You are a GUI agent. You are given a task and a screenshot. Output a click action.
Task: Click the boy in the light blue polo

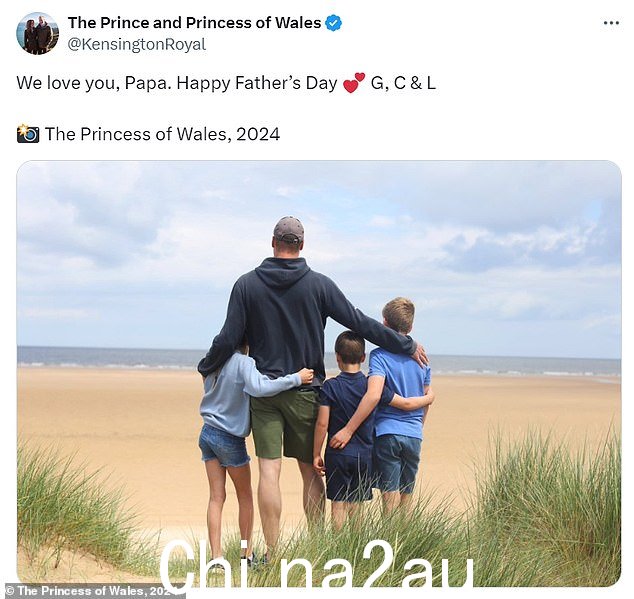(399, 396)
